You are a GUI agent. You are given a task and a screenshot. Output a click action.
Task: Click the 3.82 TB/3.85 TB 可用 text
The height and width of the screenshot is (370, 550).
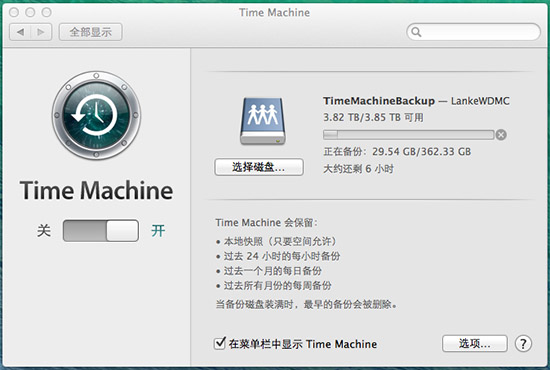tap(373, 117)
